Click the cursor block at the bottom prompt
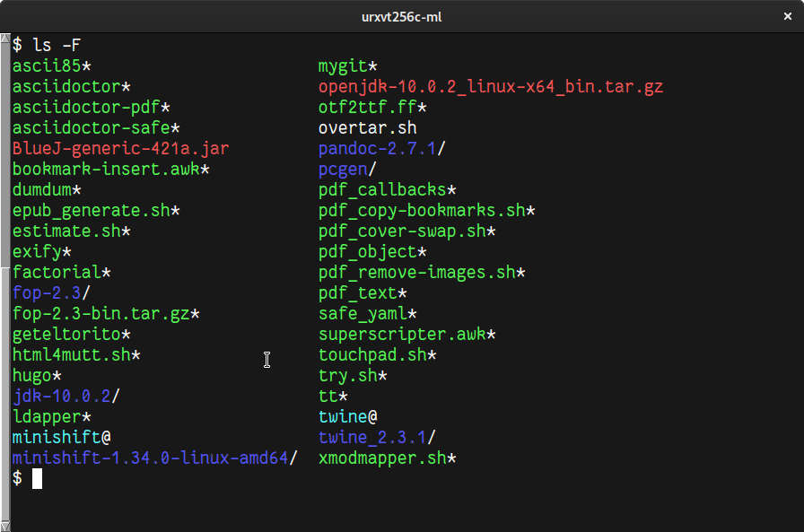This screenshot has width=804, height=532. (38, 479)
